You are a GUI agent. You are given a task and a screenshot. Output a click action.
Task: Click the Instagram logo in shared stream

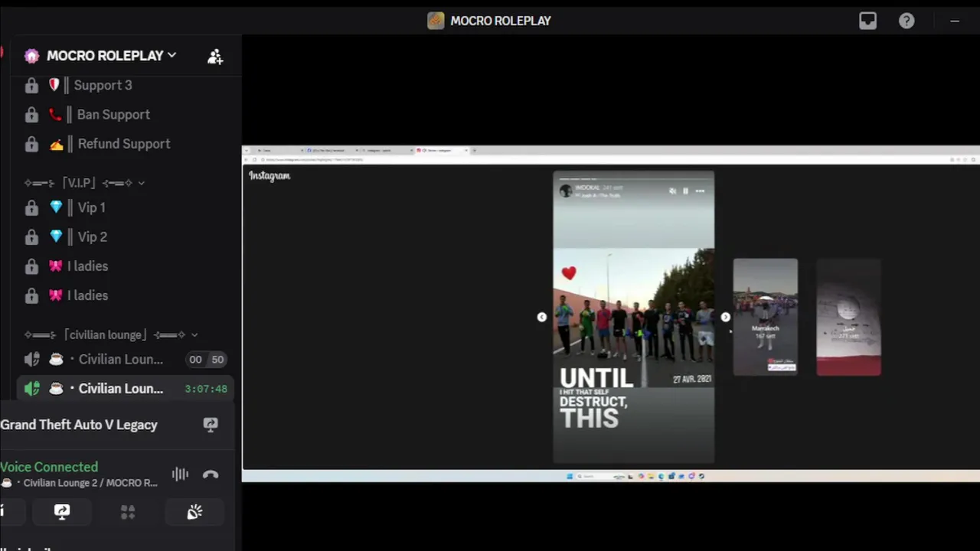point(269,175)
